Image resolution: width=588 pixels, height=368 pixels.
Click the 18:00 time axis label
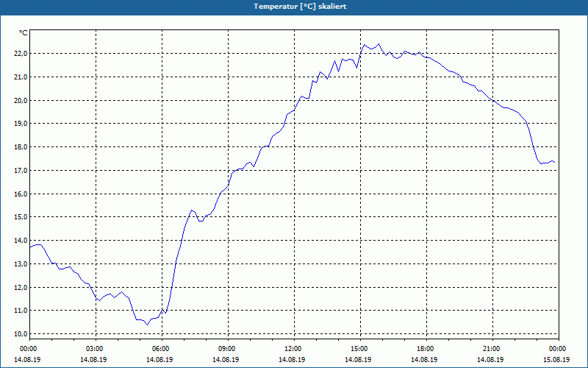click(425, 349)
